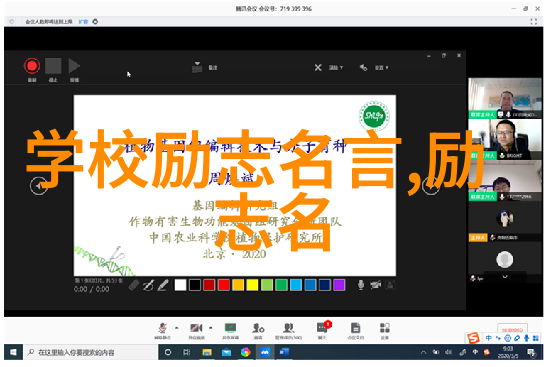550x367 pixels.
Task: Open the notification center icon
Action: point(531,352)
